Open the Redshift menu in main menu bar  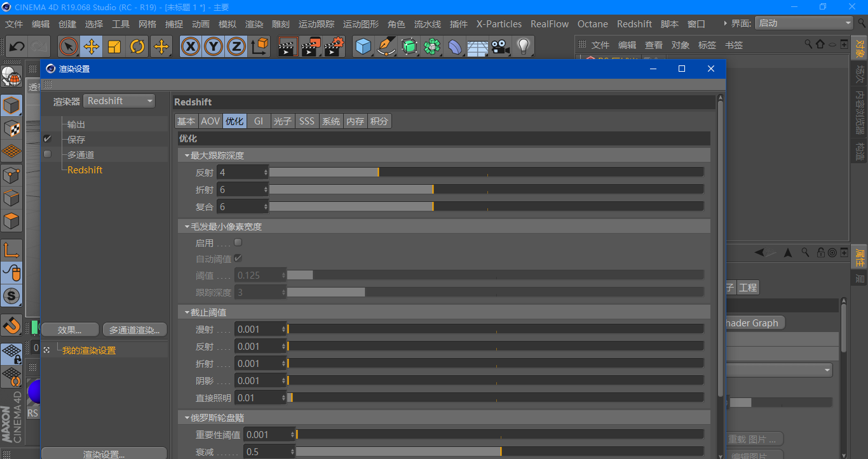(x=634, y=24)
